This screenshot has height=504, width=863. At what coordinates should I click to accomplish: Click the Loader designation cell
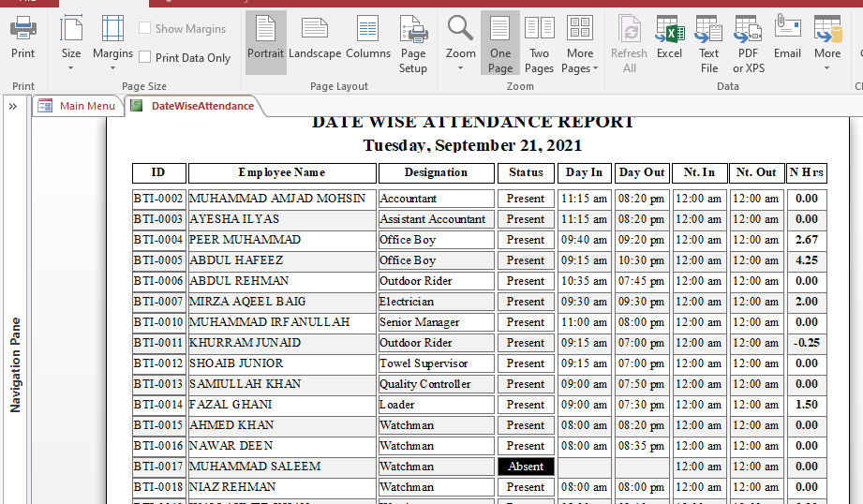436,405
